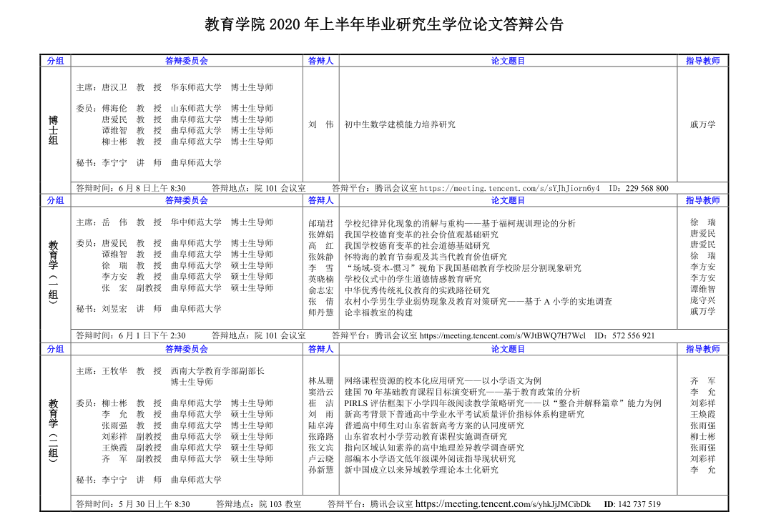Image resolution: width=771 pixels, height=532 pixels.
Task: Click respondent name 林丛珊
Action: click(321, 381)
